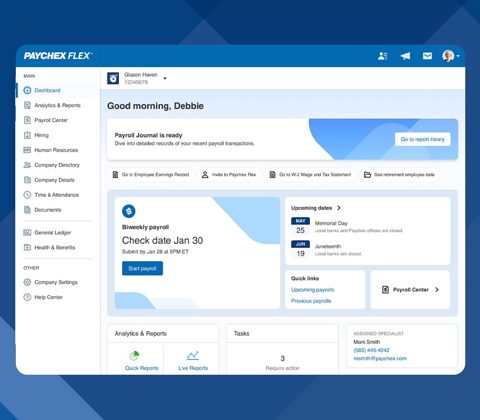480x420 pixels.
Task: Click the company logo thumbnail
Action: [x=113, y=78]
